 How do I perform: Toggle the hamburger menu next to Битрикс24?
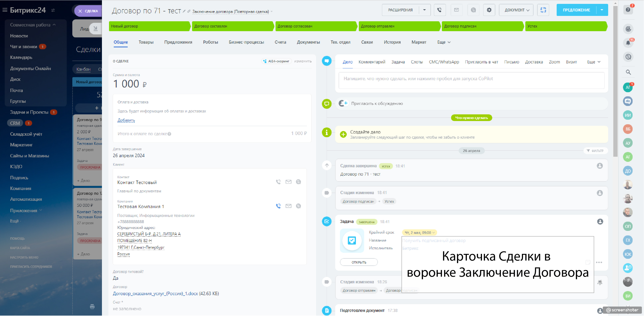5,10
